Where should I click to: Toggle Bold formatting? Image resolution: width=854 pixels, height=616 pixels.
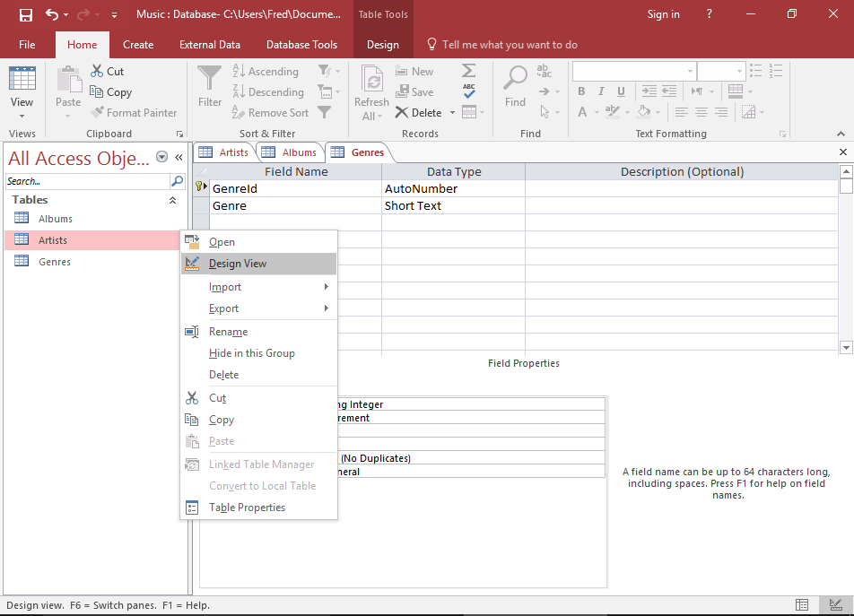[581, 91]
